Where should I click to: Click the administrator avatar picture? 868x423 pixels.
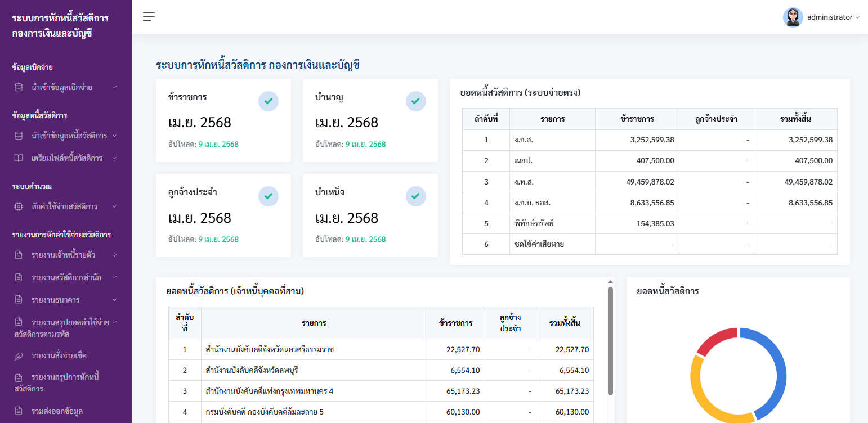click(793, 17)
